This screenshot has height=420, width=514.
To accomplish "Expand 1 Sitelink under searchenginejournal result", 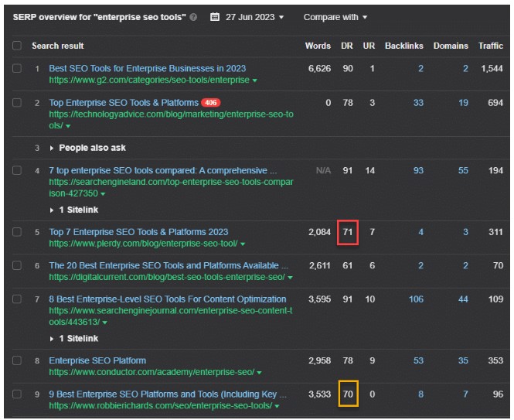I will pyautogui.click(x=74, y=339).
